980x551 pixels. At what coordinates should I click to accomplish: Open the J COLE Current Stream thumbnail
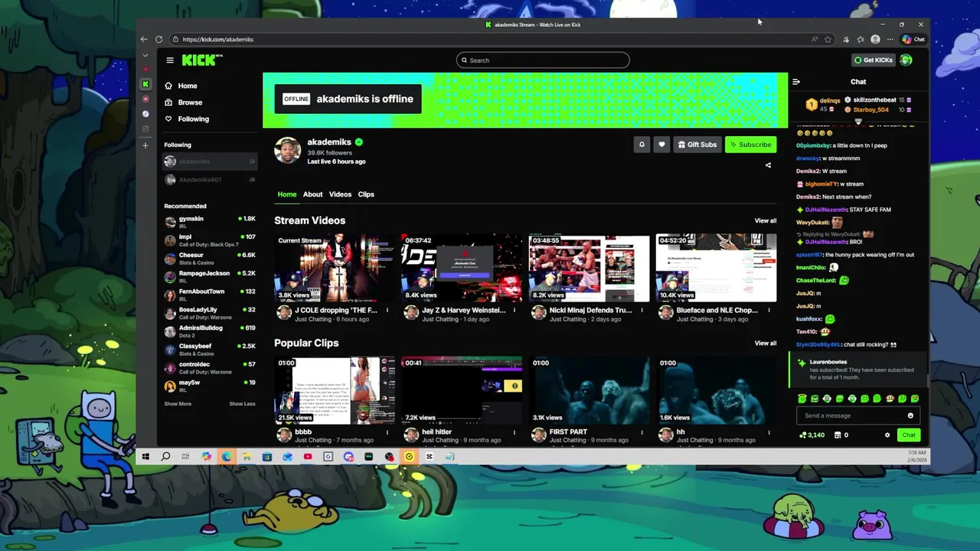click(x=335, y=268)
